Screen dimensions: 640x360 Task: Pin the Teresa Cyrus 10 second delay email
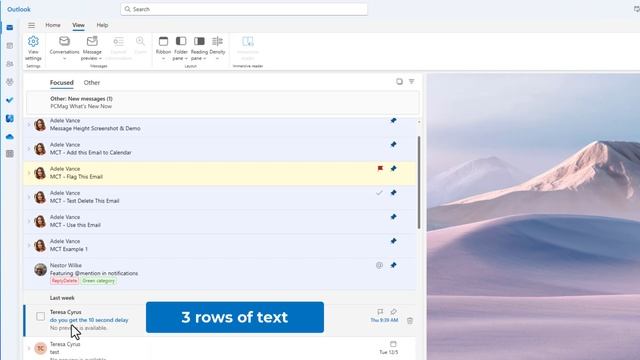tap(393, 312)
